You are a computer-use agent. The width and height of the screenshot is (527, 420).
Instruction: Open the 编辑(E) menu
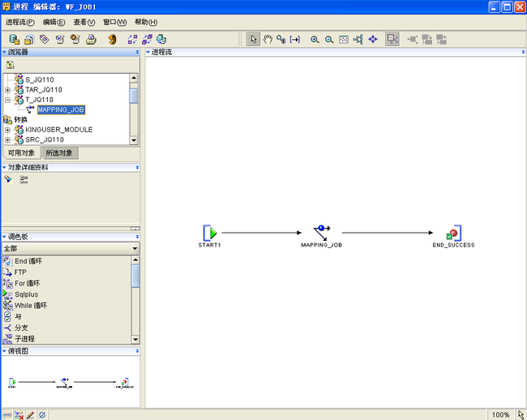(54, 22)
